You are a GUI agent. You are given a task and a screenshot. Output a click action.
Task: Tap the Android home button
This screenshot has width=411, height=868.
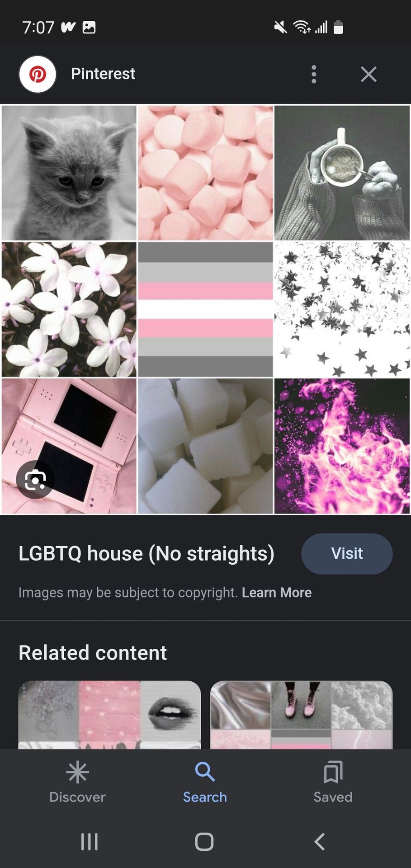[x=204, y=842]
